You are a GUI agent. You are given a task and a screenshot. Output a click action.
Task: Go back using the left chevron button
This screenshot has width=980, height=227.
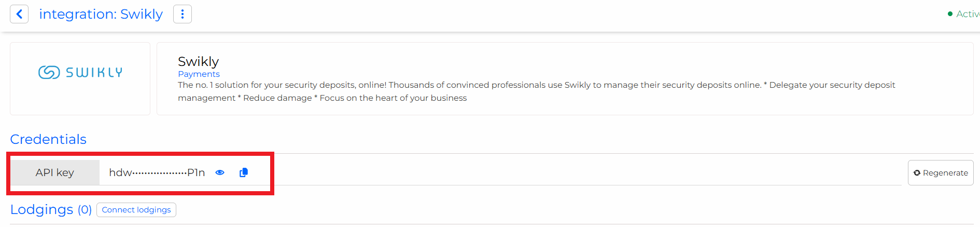[19, 14]
